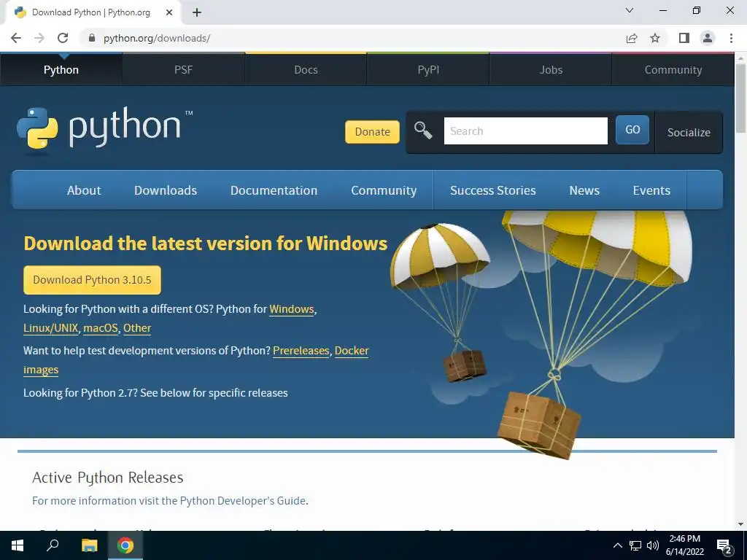This screenshot has height=560, width=747.
Task: Click the scrollbar up arrow
Action: click(x=740, y=58)
